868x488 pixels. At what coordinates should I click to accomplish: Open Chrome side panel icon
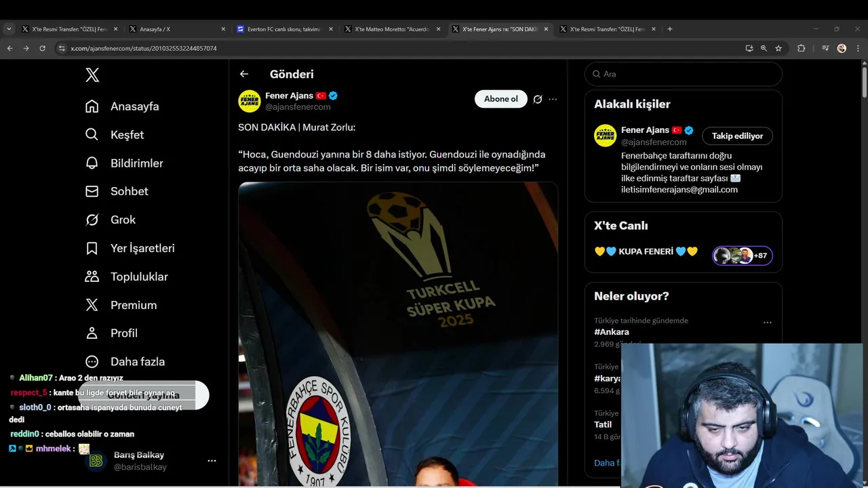pos(825,48)
